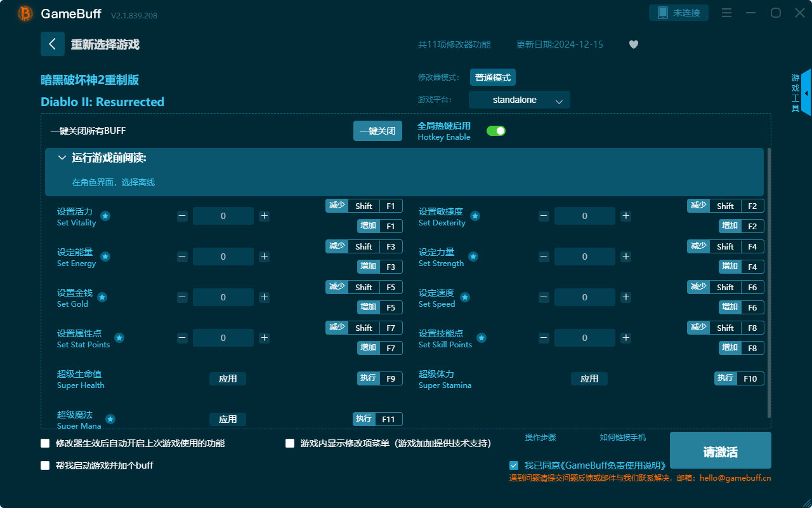This screenshot has height=508, width=812.
Task: Decrease Set Strength with minus button
Action: [544, 257]
